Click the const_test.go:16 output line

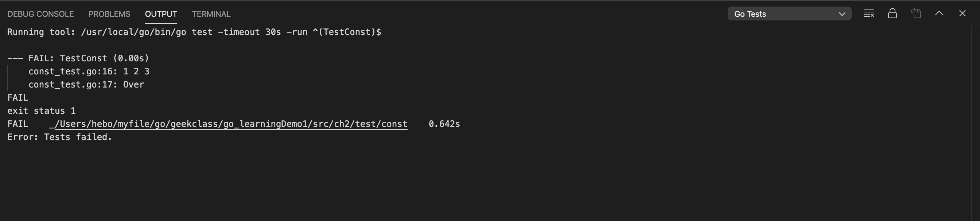(89, 71)
